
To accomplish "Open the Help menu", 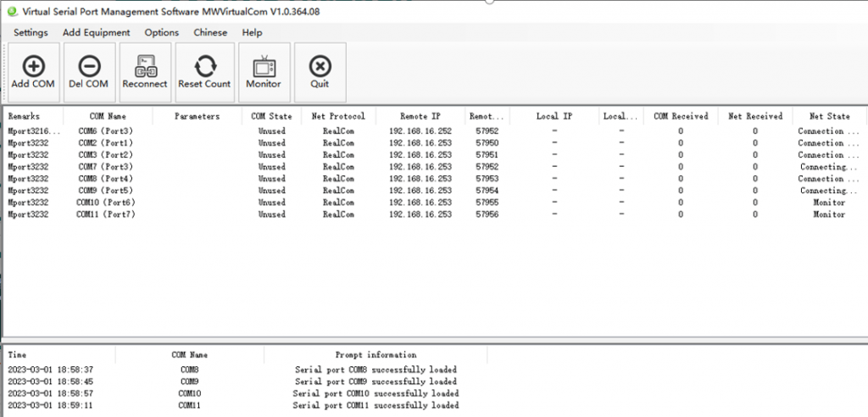I will (x=252, y=32).
